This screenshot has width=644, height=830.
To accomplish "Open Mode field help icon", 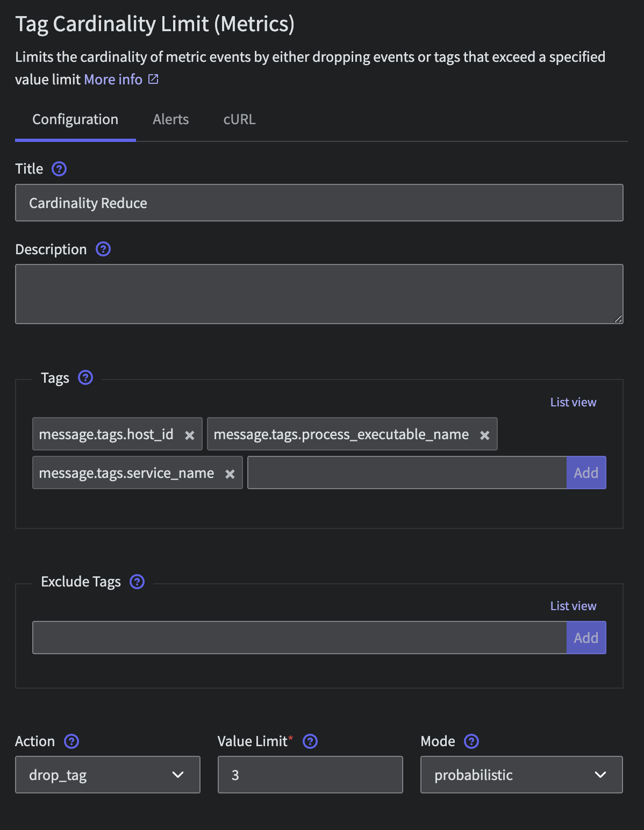I will 471,741.
